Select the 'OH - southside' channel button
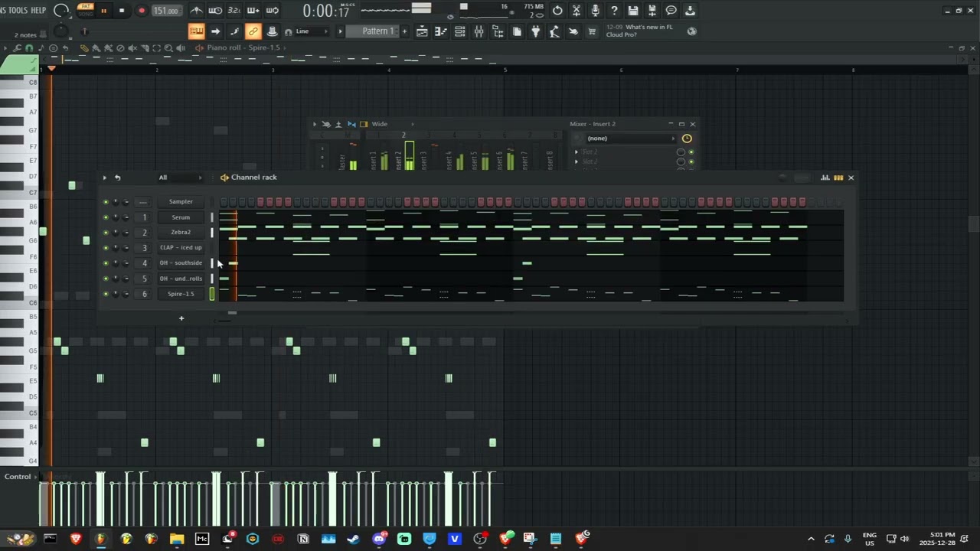The width and height of the screenshot is (980, 551). click(181, 263)
